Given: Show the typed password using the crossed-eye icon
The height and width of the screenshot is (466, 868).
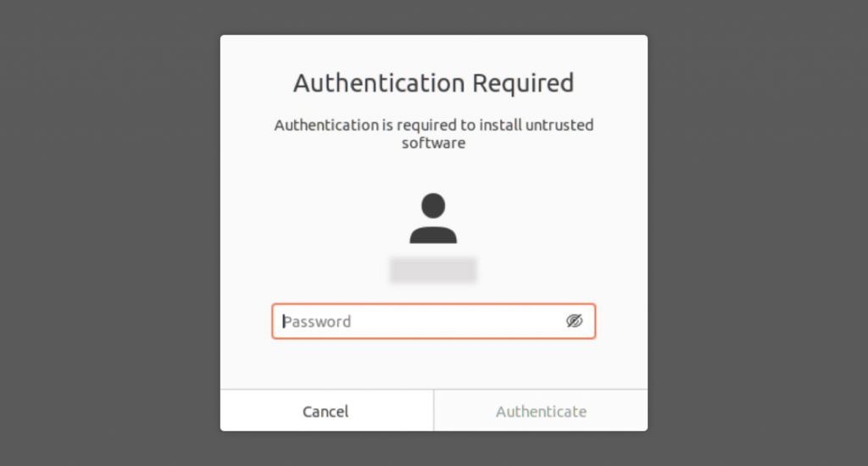Looking at the screenshot, I should pos(574,321).
